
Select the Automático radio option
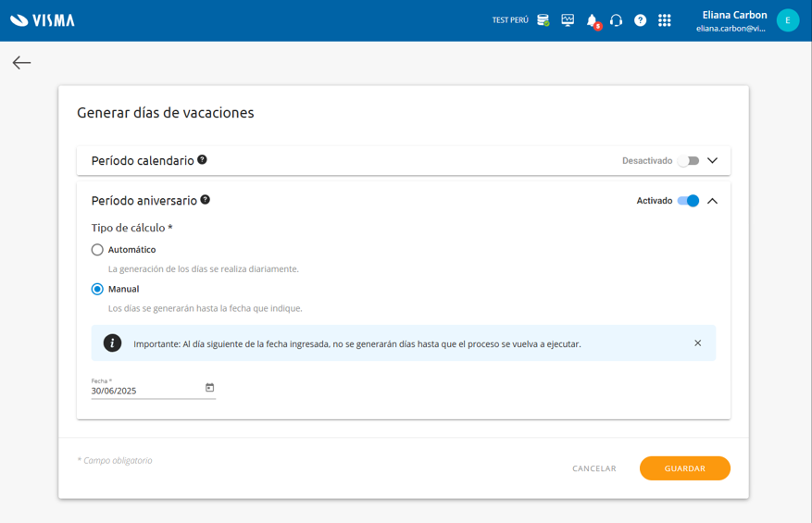point(97,250)
